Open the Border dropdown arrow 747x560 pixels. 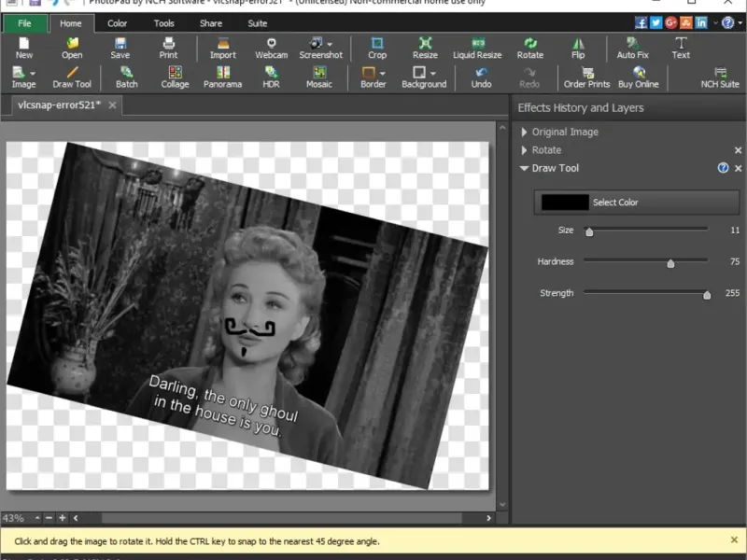coord(383,73)
